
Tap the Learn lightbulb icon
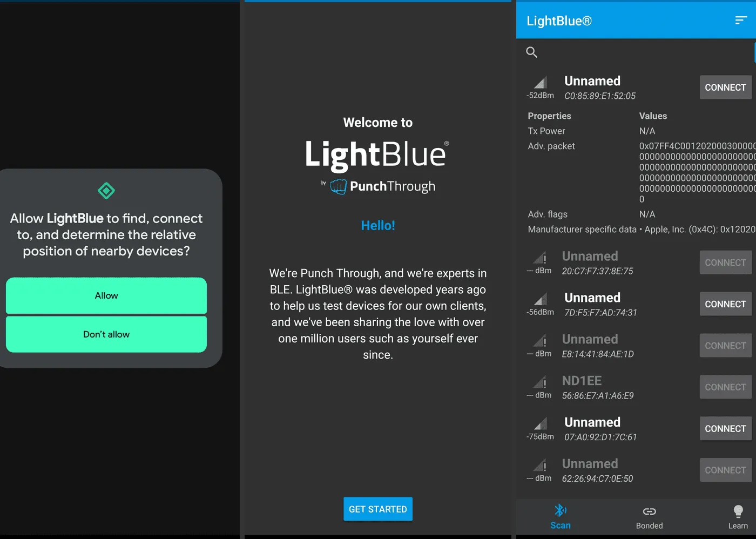coord(738,510)
